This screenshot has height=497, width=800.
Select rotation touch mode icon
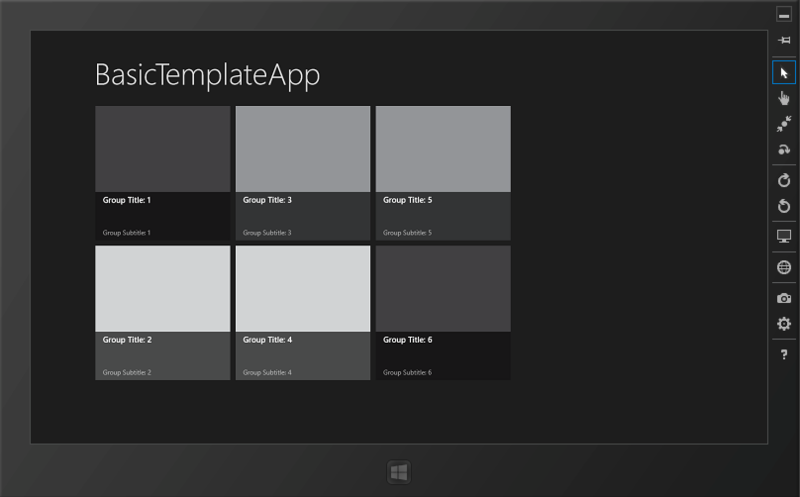point(784,150)
